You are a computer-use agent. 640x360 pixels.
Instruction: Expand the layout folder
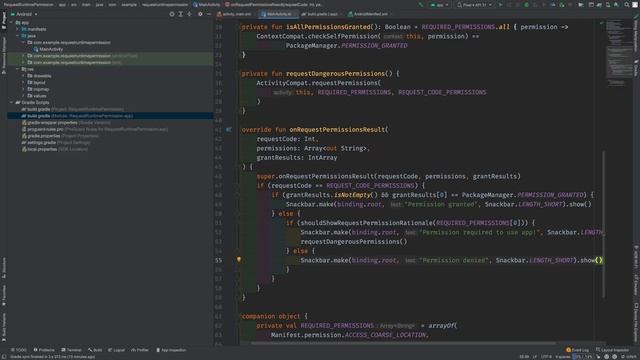tap(24, 82)
